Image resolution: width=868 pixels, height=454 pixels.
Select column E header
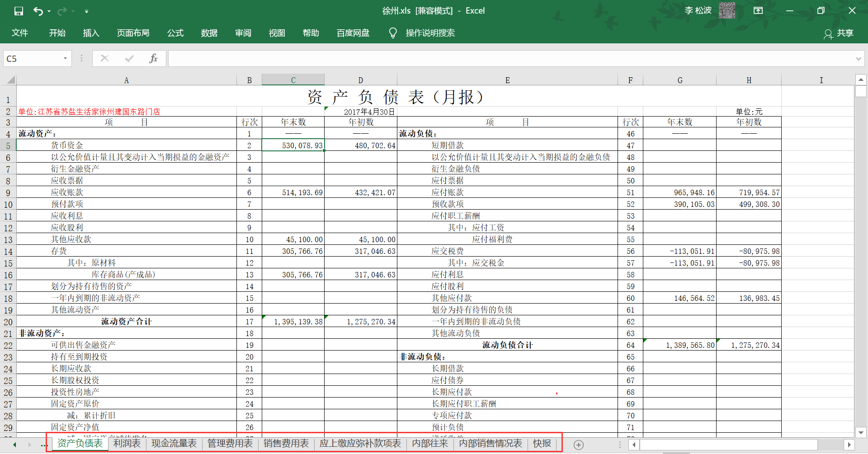pyautogui.click(x=507, y=80)
